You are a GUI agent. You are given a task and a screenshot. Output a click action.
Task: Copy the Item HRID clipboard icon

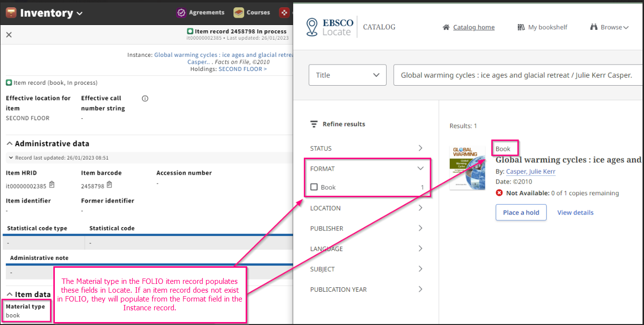[52, 185]
